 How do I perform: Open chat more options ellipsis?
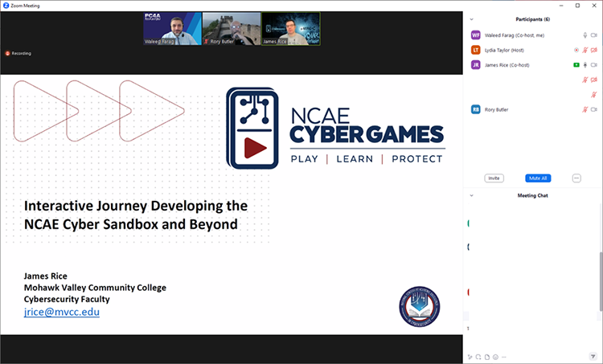(504, 357)
